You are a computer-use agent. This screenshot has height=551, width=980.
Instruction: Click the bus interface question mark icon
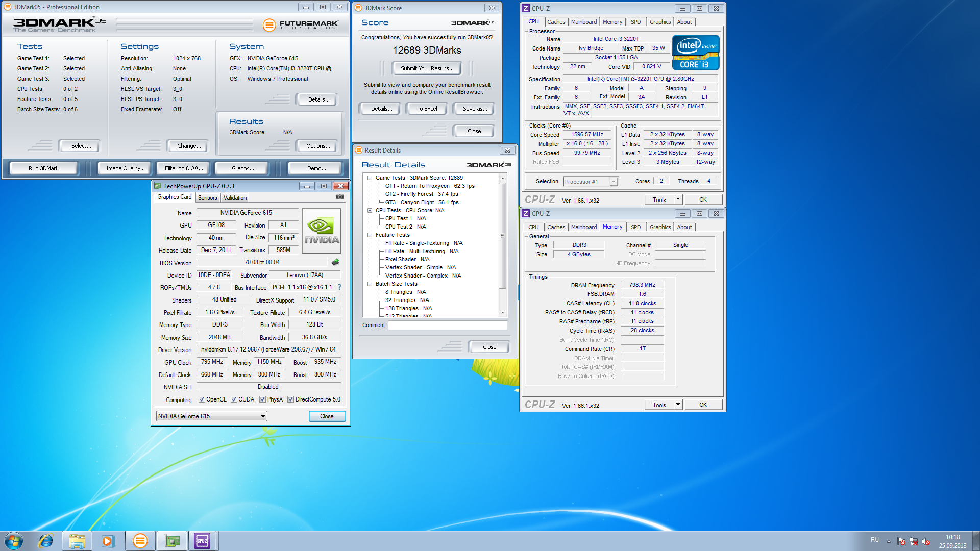pyautogui.click(x=339, y=287)
